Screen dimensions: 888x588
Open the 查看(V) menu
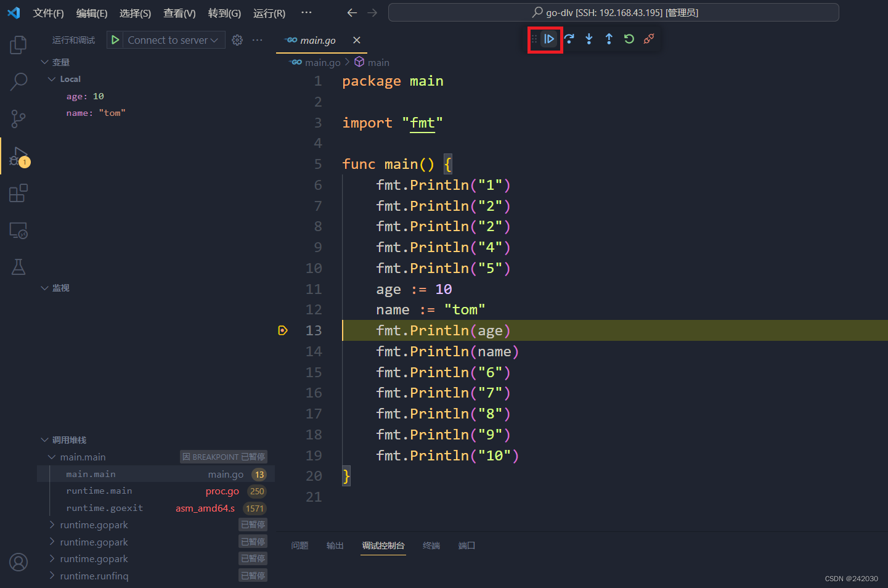coord(179,13)
